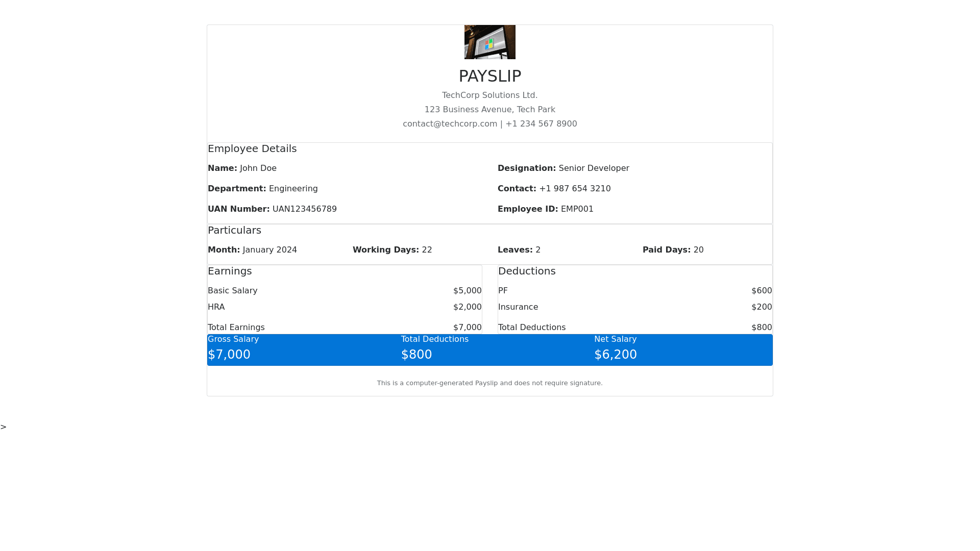980x551 pixels.
Task: Click the Paid Days 20 entry
Action: [x=673, y=250]
